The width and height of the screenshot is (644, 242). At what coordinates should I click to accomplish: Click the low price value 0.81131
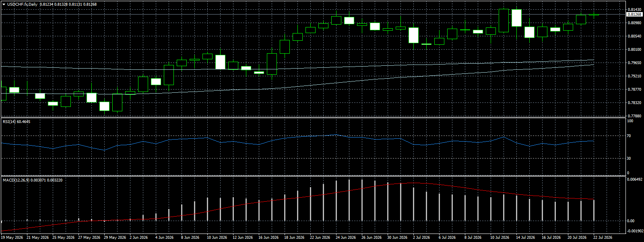tap(75, 4)
